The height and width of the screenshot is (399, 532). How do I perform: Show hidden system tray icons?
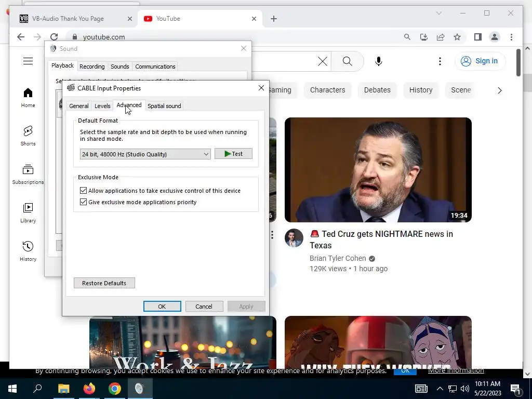pos(440,389)
